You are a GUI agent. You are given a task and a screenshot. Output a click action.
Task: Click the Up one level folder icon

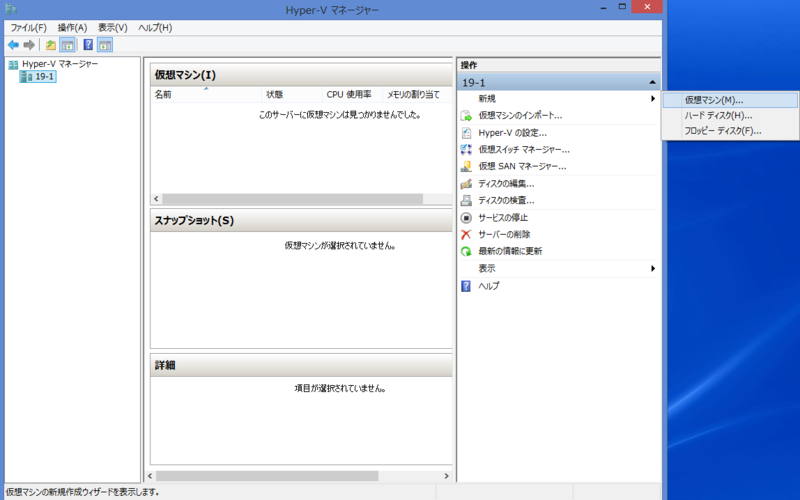pyautogui.click(x=51, y=45)
